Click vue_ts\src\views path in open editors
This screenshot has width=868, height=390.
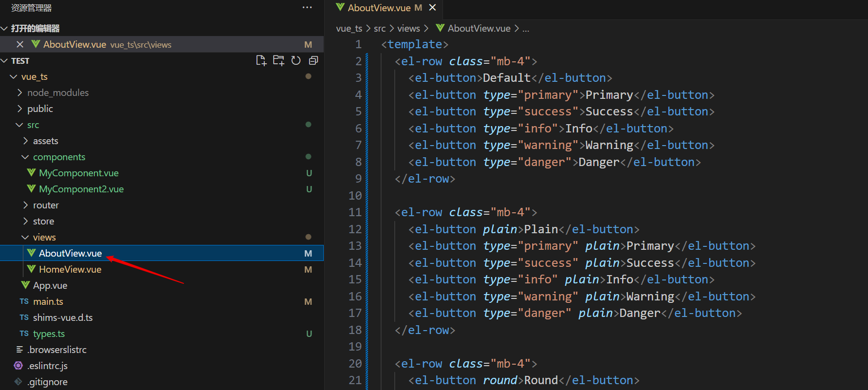pos(141,45)
